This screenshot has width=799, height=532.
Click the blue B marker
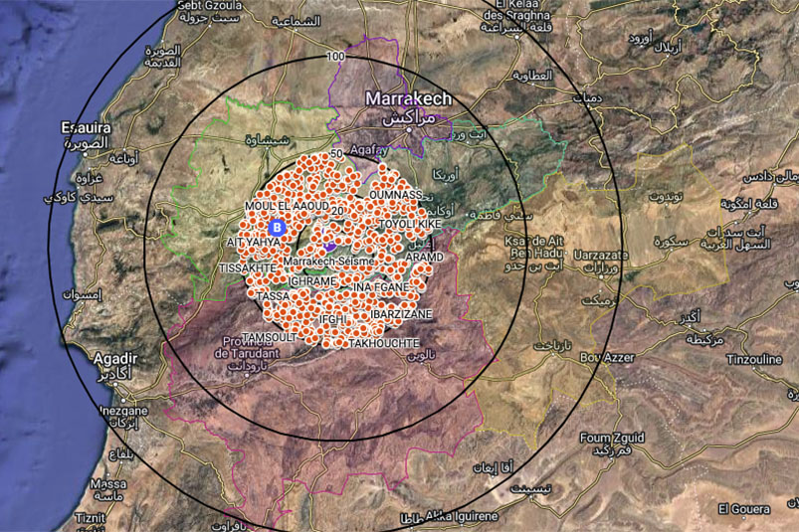point(277,228)
